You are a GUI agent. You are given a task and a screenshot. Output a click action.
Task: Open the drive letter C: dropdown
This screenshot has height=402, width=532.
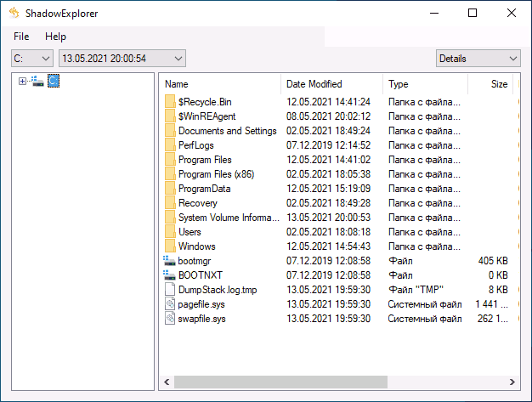point(32,59)
